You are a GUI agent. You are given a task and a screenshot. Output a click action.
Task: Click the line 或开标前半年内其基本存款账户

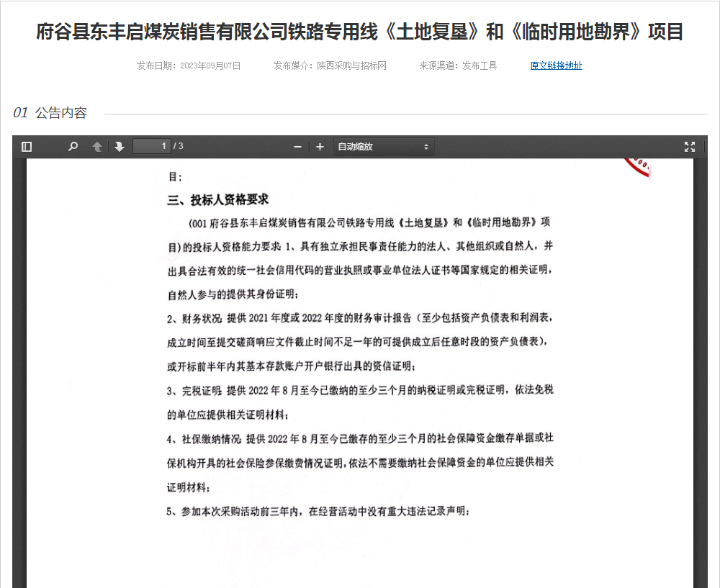(x=291, y=366)
